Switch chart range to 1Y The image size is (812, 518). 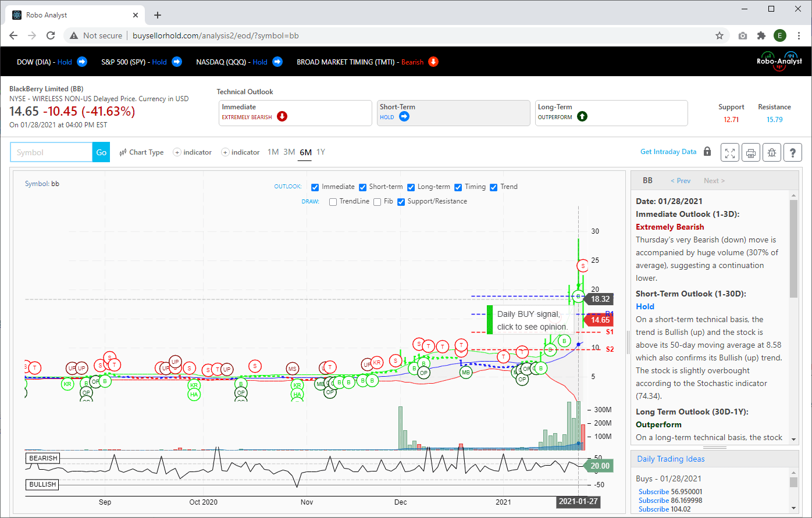click(x=320, y=152)
